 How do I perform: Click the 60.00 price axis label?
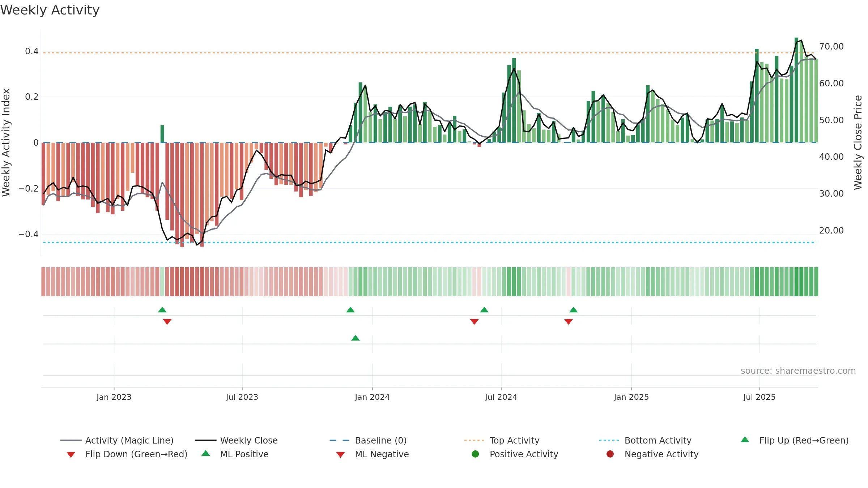831,84
